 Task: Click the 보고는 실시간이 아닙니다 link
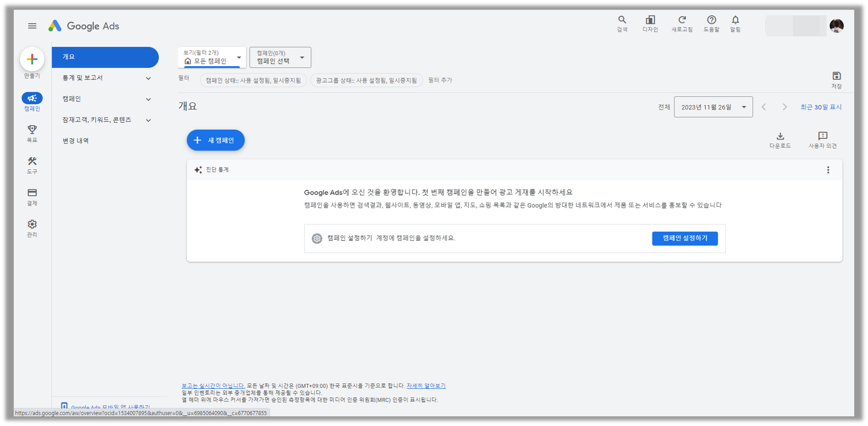213,386
